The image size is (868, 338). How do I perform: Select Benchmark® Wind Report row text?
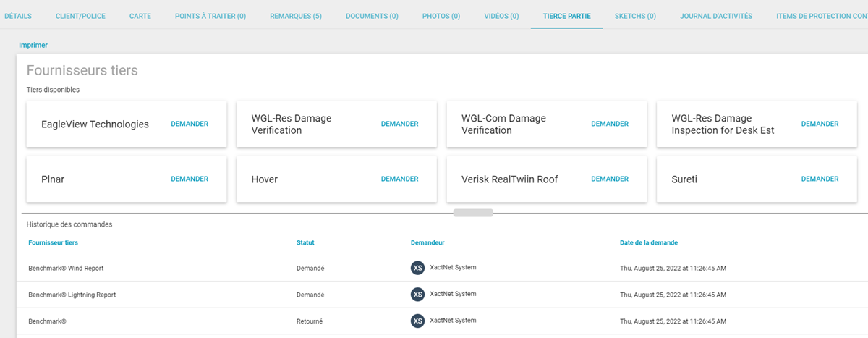click(x=66, y=268)
